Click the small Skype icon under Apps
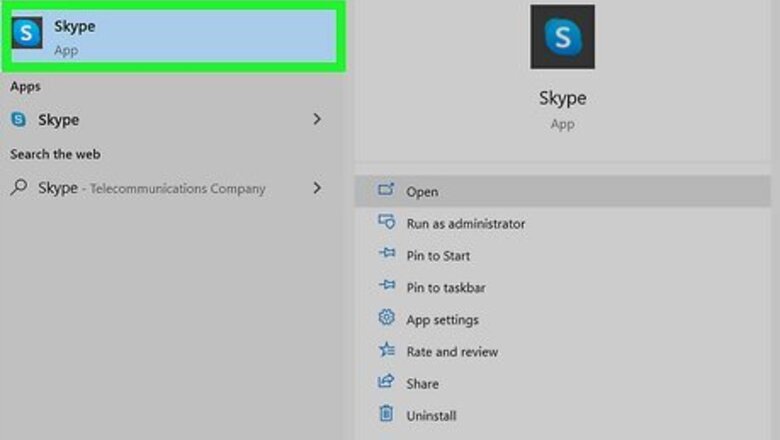This screenshot has height=440, width=780. tap(19, 119)
